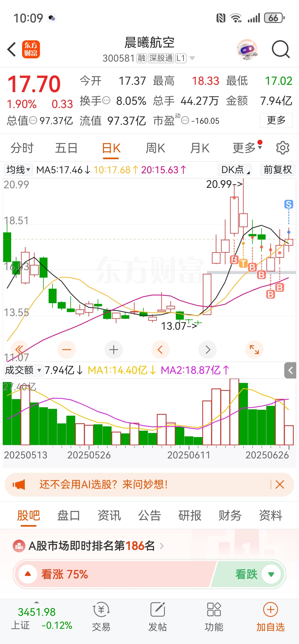Tap the blue S sell marker

tap(289, 204)
